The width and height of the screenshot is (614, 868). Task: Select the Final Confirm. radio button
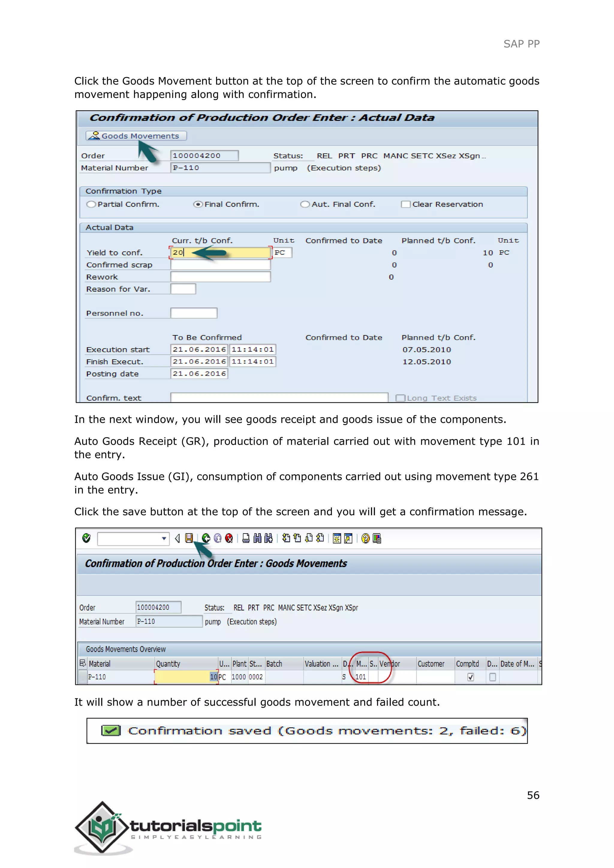coord(198,204)
